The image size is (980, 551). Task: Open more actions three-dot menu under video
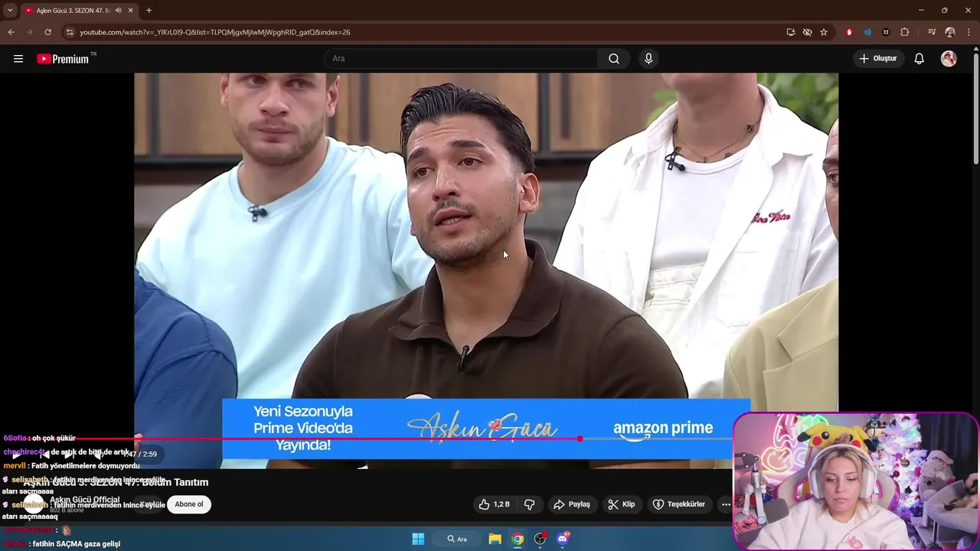pyautogui.click(x=726, y=504)
